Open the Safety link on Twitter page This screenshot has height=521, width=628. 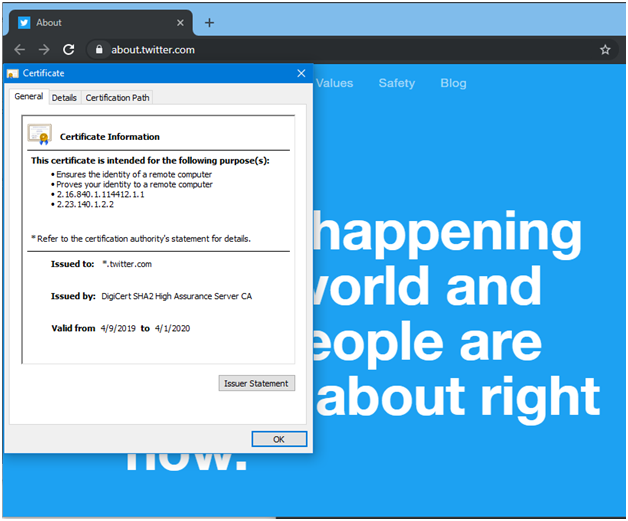(397, 83)
